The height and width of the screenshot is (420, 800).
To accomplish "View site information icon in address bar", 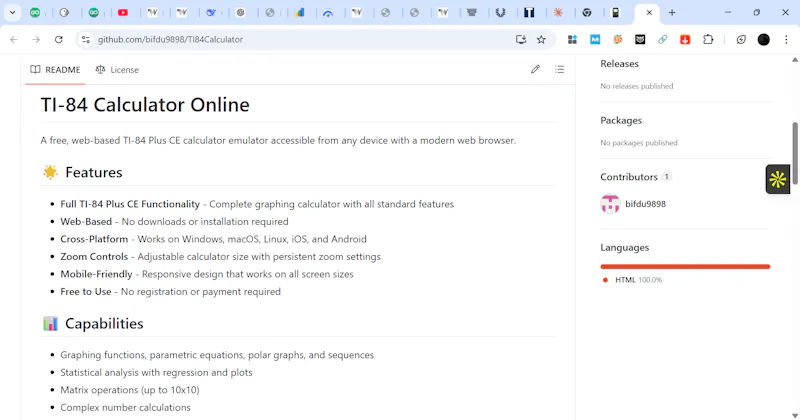I will point(86,39).
